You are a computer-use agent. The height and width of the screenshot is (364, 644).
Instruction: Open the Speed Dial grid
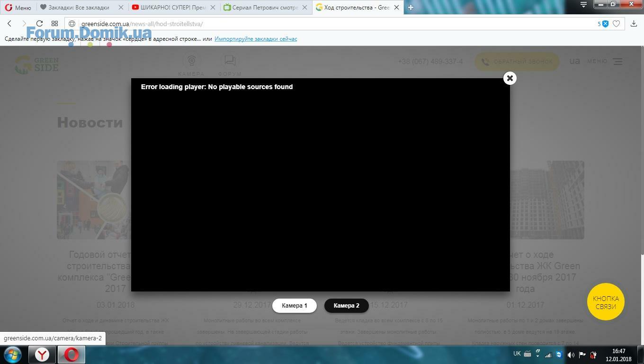[x=54, y=24]
